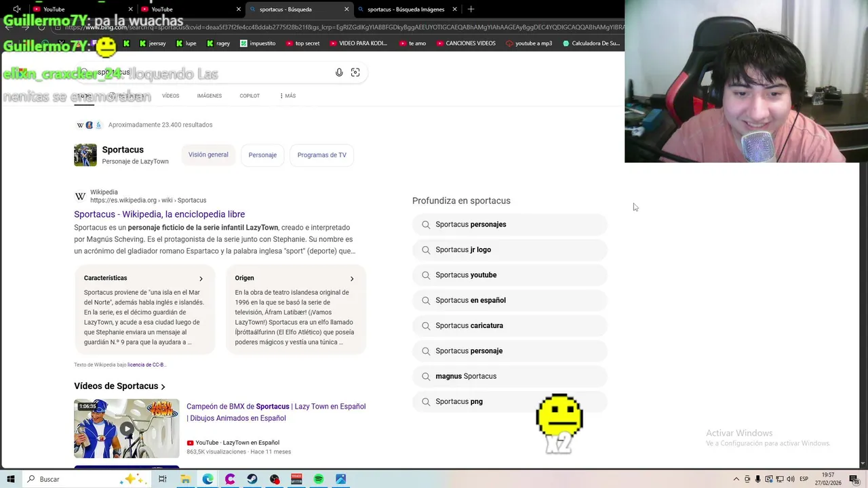Screen dimensions: 868x488
Task: Show hidden tray icons chevron
Action: (x=736, y=479)
